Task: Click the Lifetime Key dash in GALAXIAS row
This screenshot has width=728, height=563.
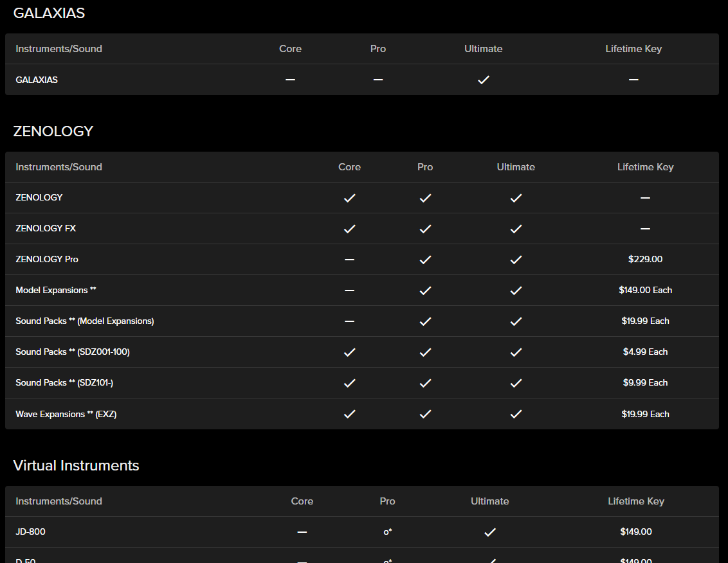Action: pyautogui.click(x=633, y=80)
